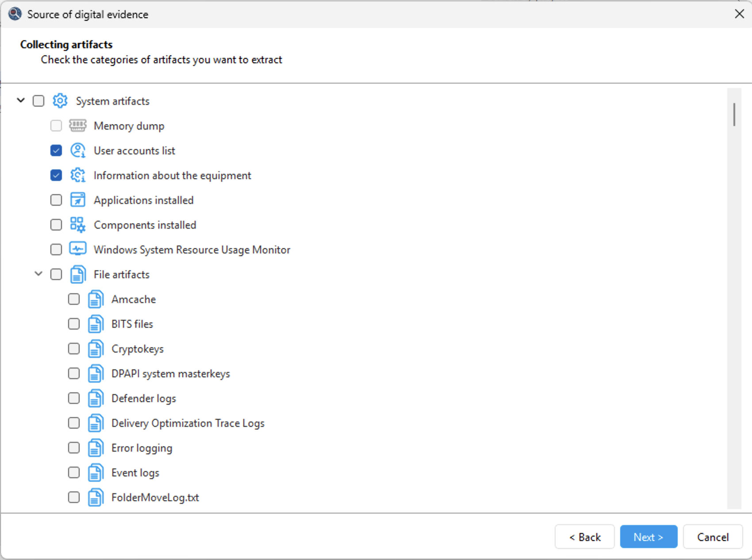Click the Components installed icon

pos(78,225)
